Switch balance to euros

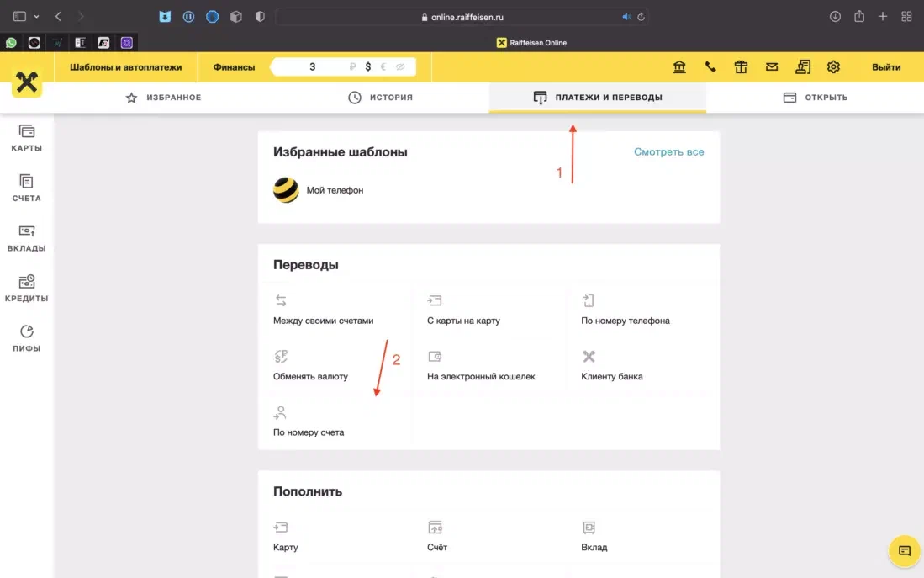pos(383,67)
